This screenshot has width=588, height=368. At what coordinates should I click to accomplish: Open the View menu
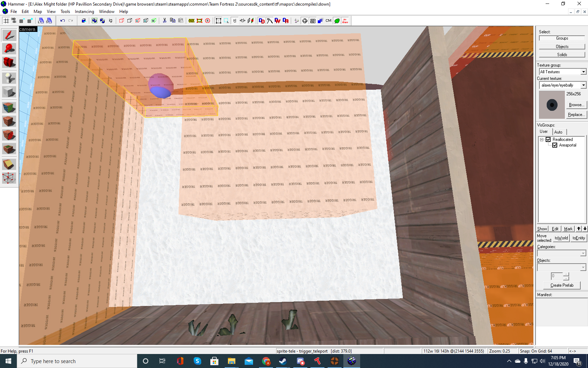point(51,12)
